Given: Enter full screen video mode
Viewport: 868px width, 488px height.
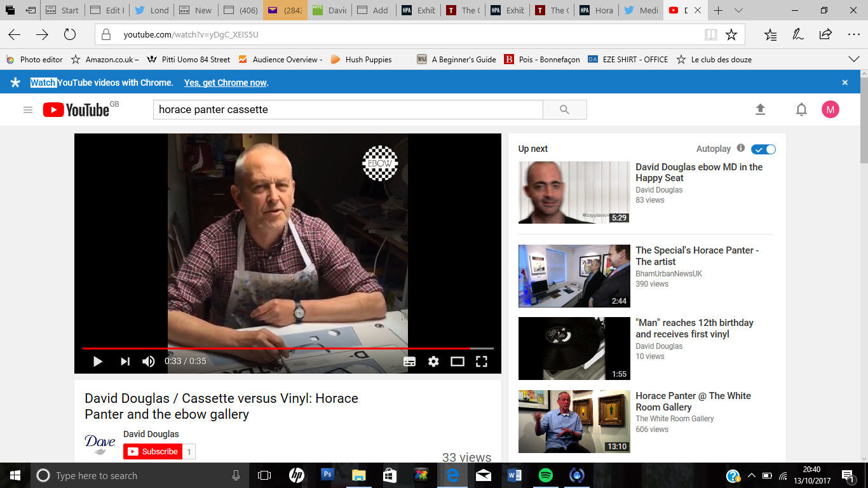Looking at the screenshot, I should pos(482,362).
